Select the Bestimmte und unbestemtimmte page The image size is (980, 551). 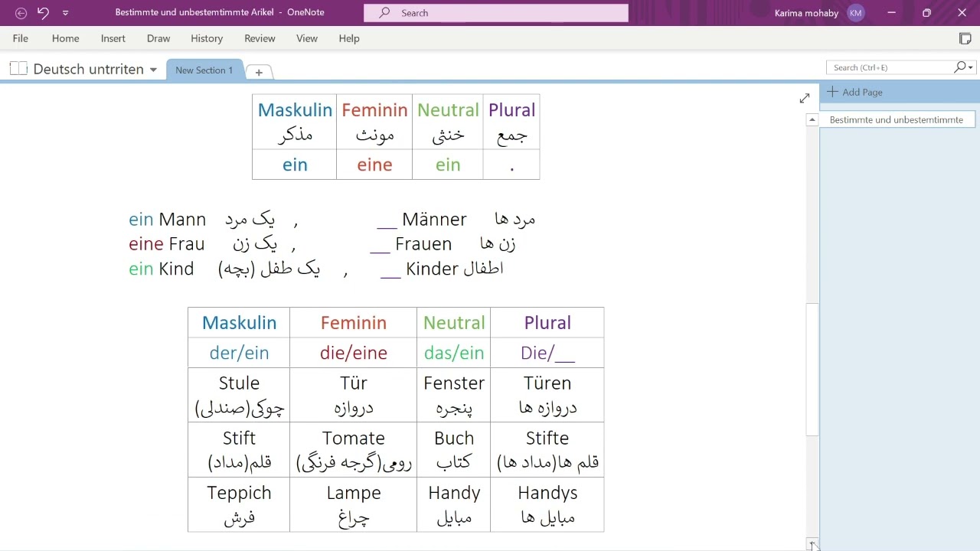(x=897, y=119)
